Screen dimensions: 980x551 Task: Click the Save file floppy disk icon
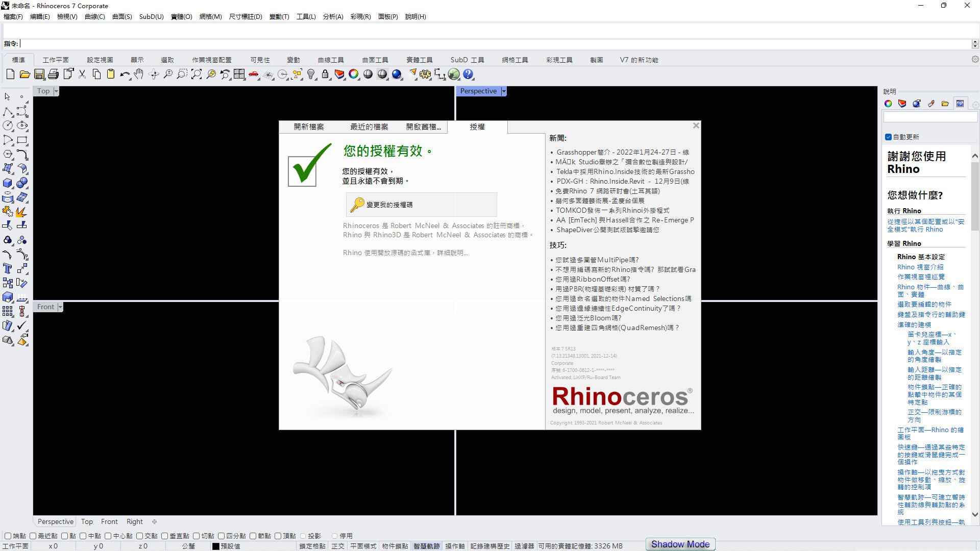39,74
